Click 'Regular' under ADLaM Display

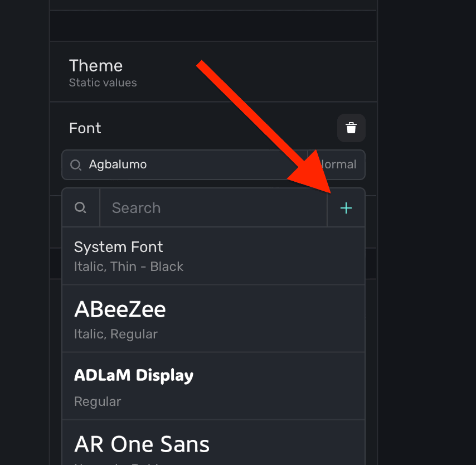(98, 401)
